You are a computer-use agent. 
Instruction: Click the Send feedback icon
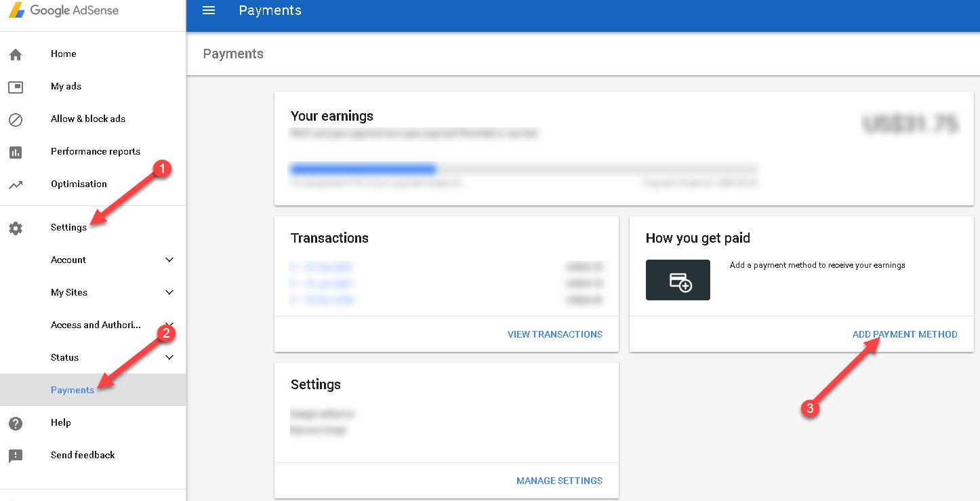point(15,455)
